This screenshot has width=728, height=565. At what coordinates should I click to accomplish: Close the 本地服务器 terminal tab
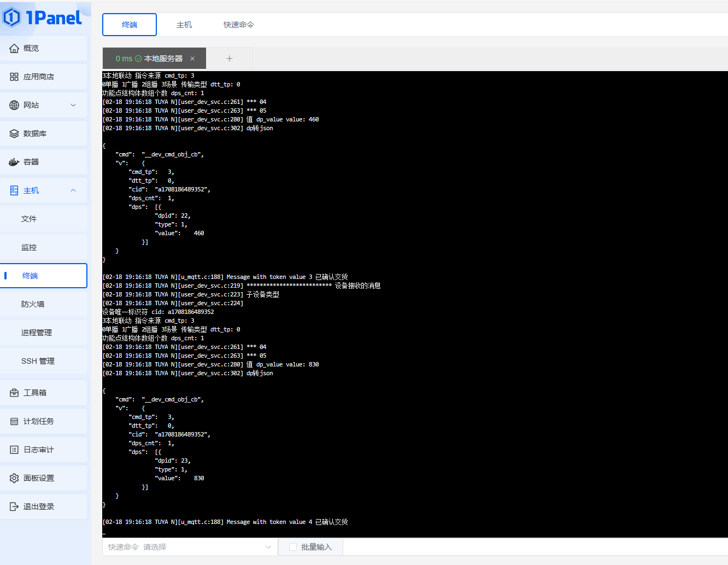click(192, 59)
